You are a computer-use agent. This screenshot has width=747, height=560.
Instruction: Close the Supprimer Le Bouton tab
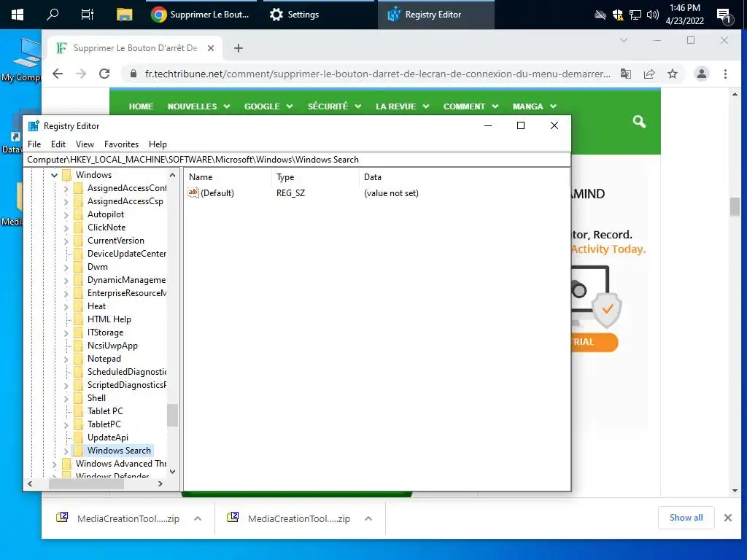coord(211,48)
